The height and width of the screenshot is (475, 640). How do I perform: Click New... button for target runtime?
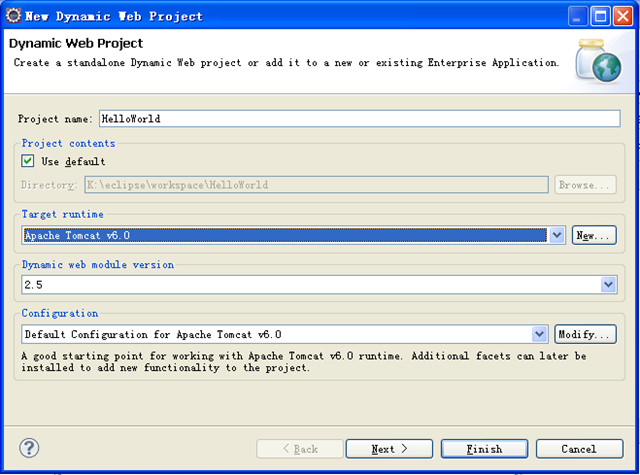coord(594,235)
